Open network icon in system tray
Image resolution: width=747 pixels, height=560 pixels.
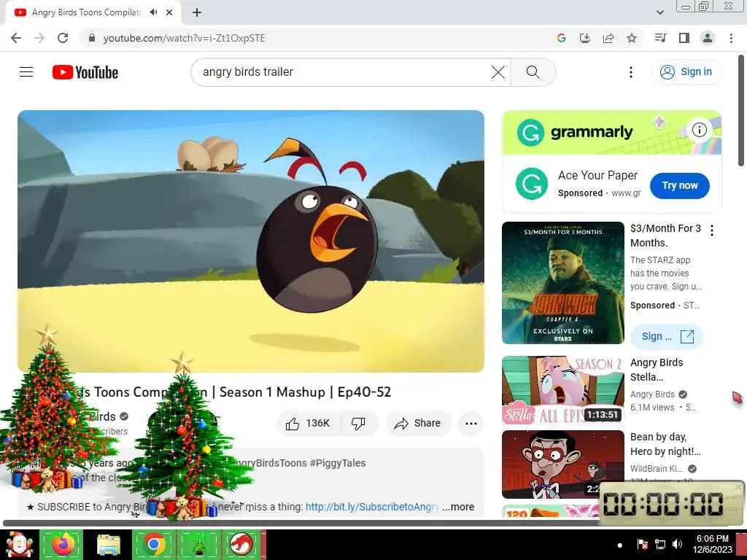659,544
